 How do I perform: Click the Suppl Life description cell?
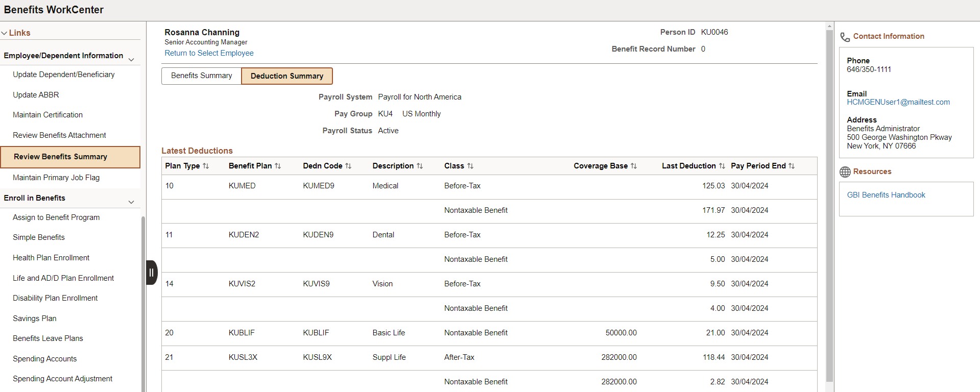389,357
